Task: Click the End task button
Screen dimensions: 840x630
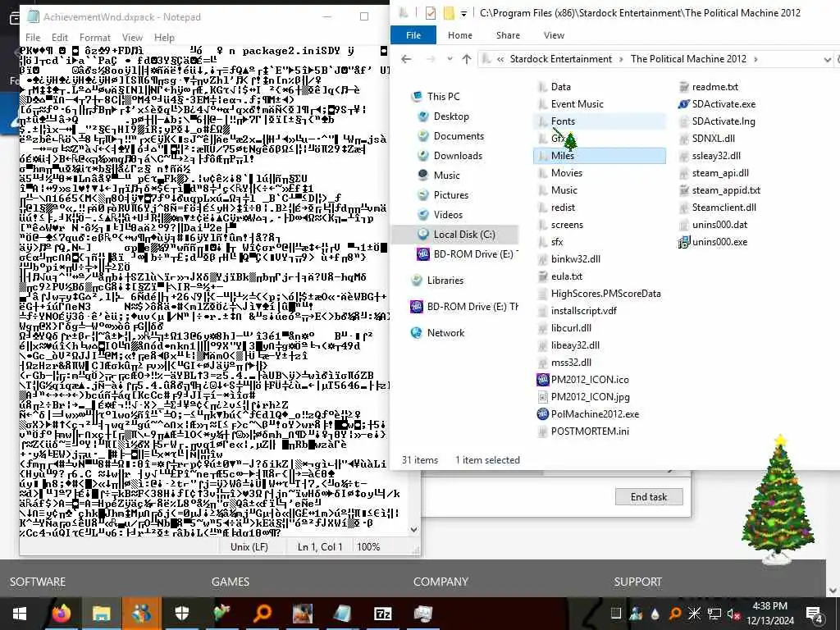Action: 649,496
